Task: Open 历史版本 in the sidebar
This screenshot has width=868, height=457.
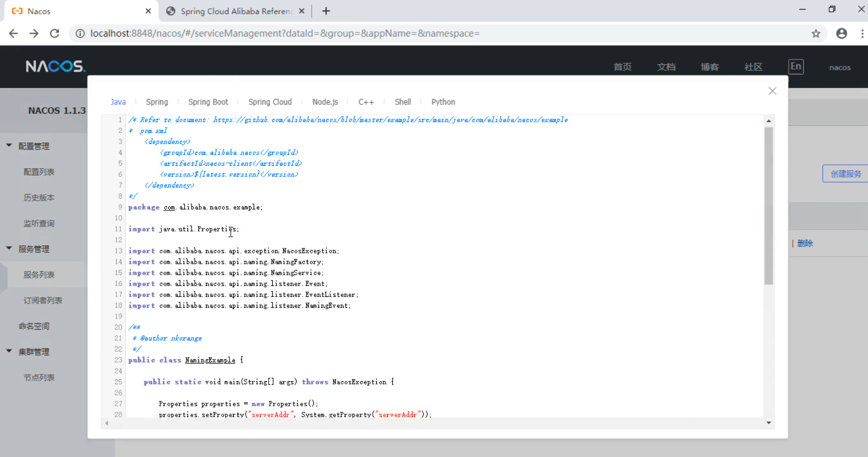Action: coord(39,198)
